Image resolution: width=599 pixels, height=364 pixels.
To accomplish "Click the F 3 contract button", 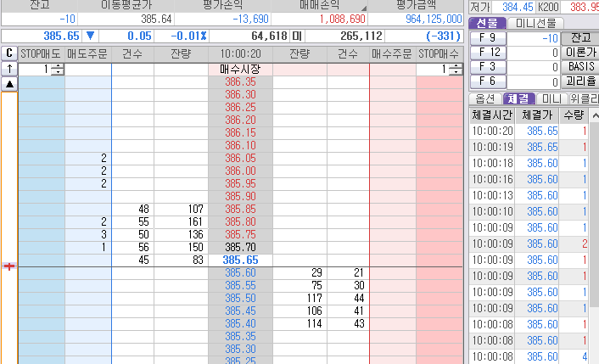I will [x=488, y=67].
